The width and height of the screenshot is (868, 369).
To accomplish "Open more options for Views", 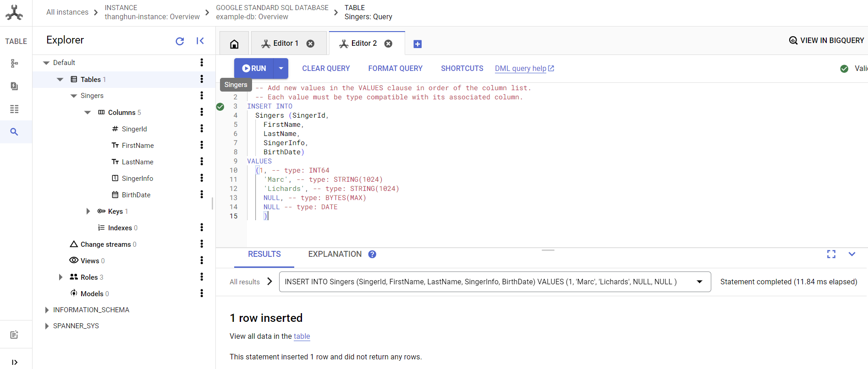I will [x=202, y=260].
